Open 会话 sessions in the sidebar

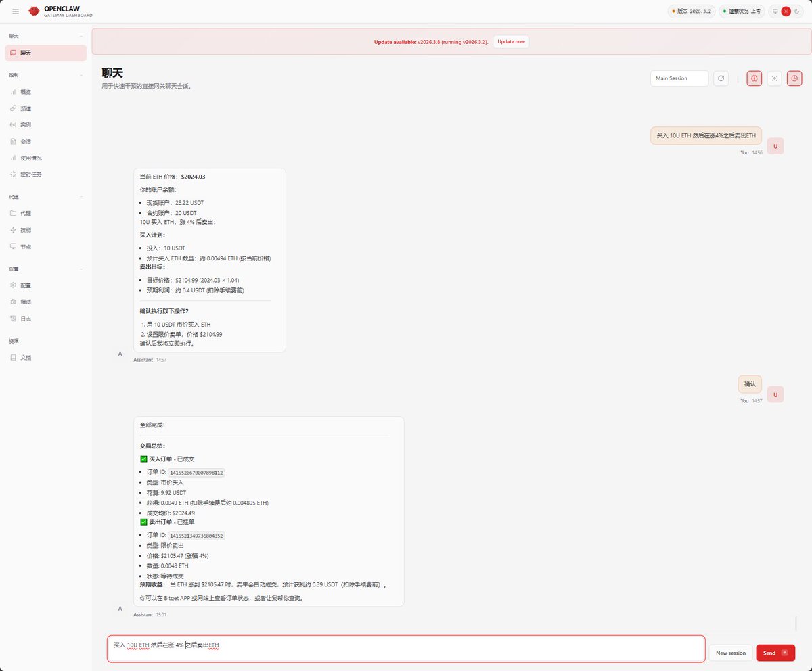45,141
